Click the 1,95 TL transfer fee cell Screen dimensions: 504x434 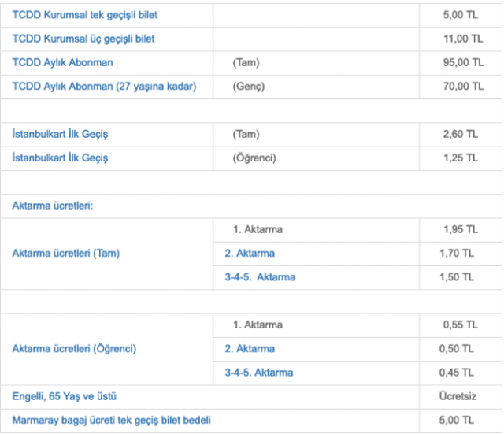[460, 229]
